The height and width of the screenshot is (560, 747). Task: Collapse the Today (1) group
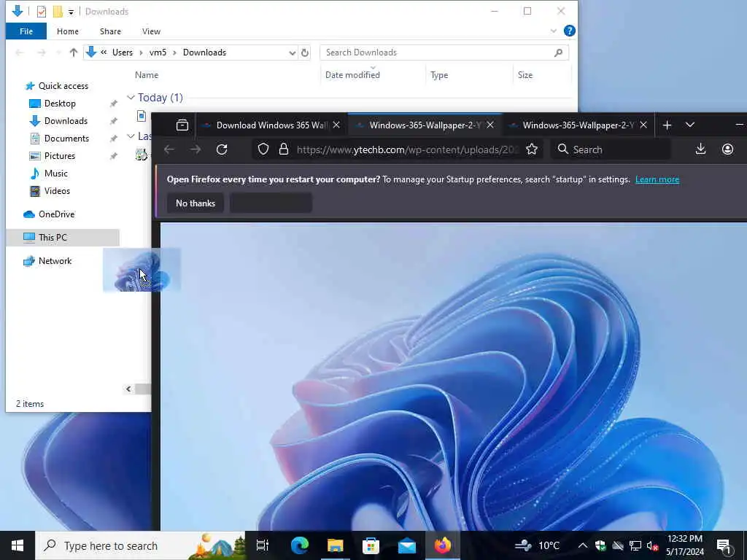131,97
